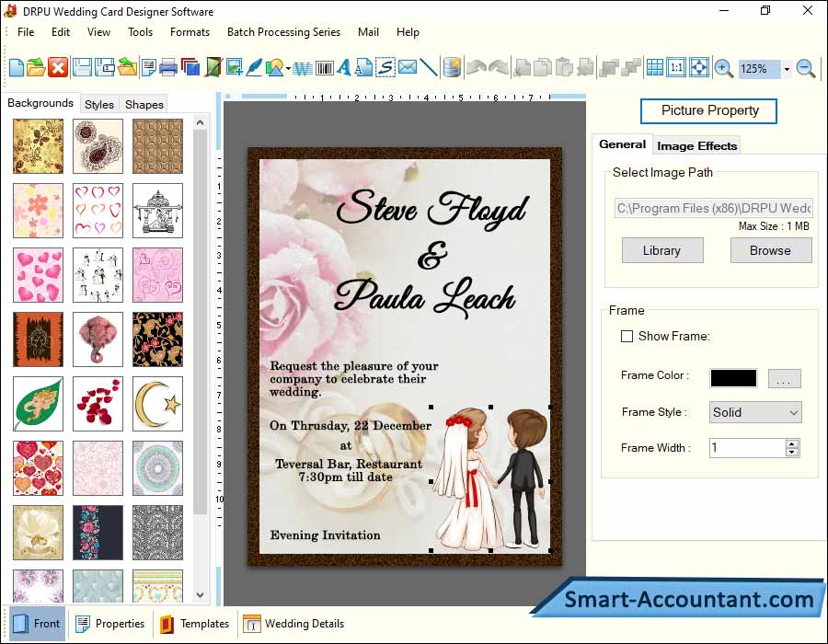The height and width of the screenshot is (644, 828).
Task: Enable the Show Frame checkbox
Action: [x=627, y=336]
